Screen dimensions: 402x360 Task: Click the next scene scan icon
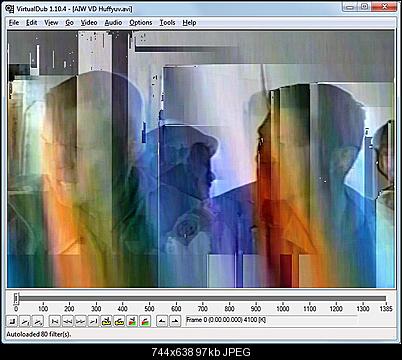click(145, 321)
